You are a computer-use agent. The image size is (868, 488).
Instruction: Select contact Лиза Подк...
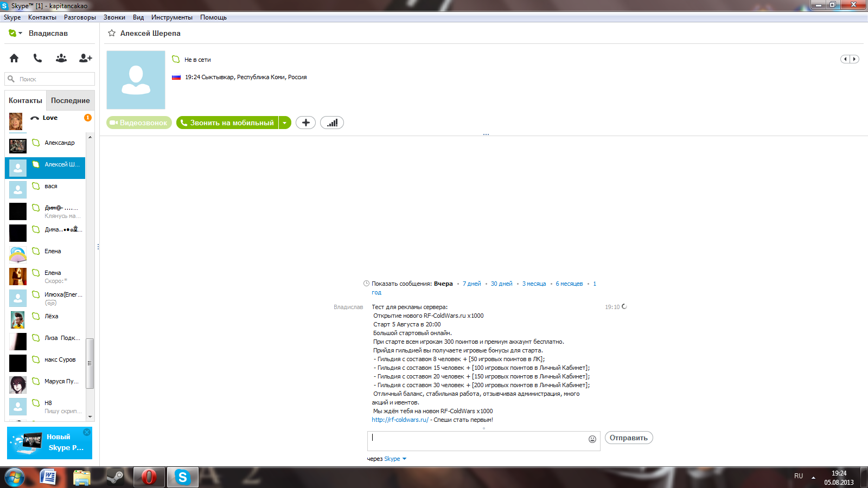click(x=45, y=341)
